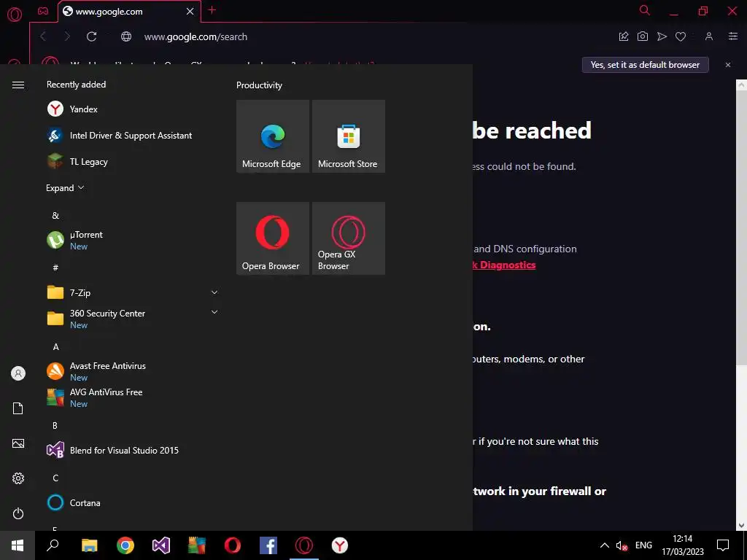
Task: Click the muted volume tray icon
Action: [x=622, y=545]
